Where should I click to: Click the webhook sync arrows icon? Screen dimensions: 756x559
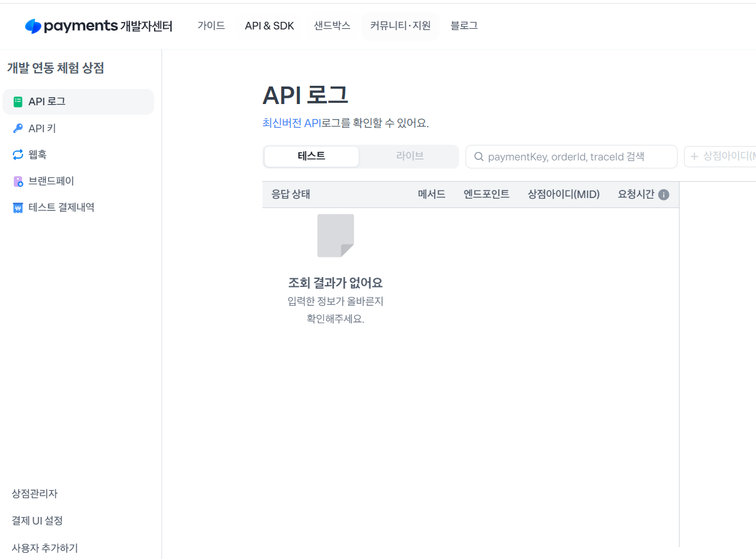pos(18,155)
